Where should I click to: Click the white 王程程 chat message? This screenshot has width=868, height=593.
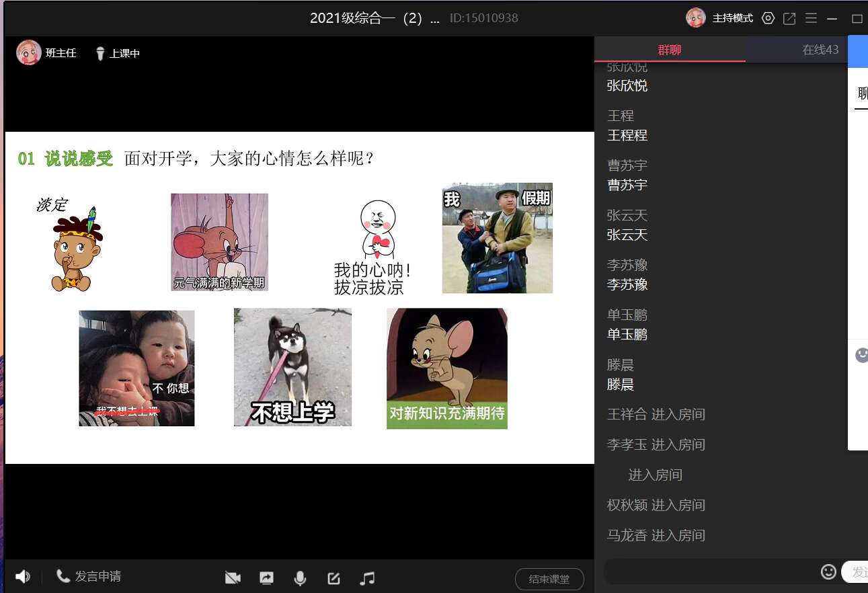point(627,135)
